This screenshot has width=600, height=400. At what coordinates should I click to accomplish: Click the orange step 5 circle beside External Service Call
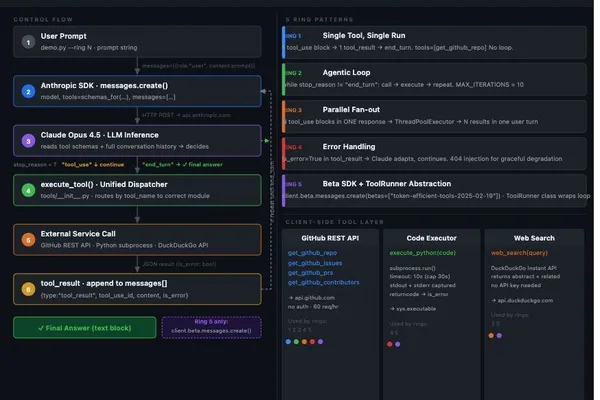(28, 240)
